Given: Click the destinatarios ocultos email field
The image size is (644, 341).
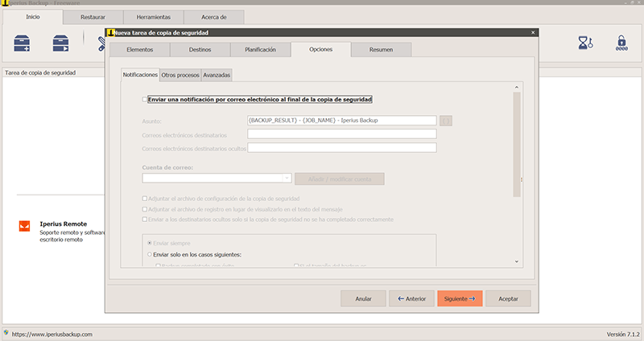Looking at the screenshot, I should coord(341,148).
